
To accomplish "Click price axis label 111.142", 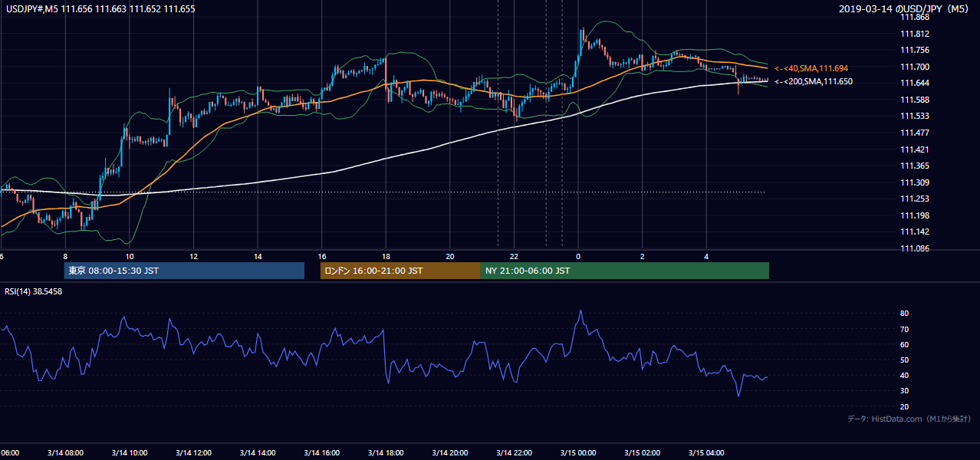I will pyautogui.click(x=915, y=232).
